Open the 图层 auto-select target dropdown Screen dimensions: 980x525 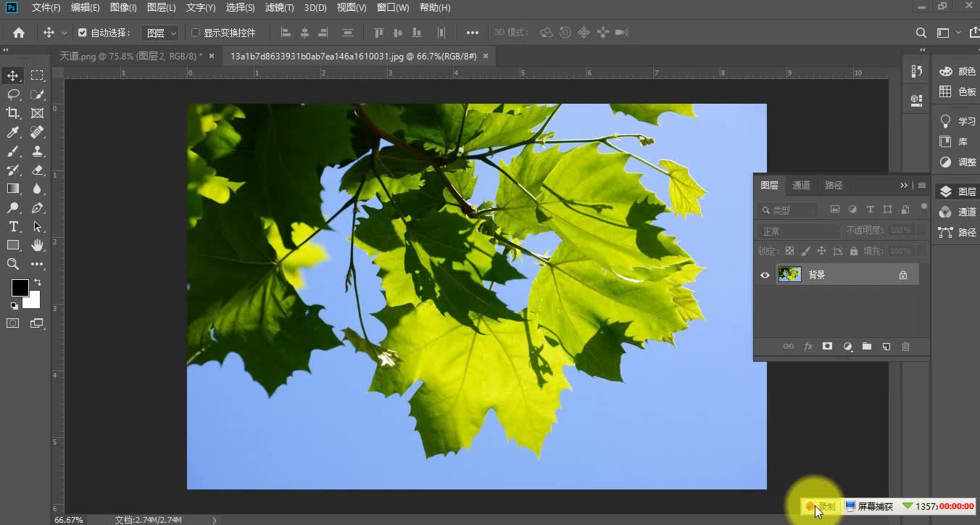point(159,33)
